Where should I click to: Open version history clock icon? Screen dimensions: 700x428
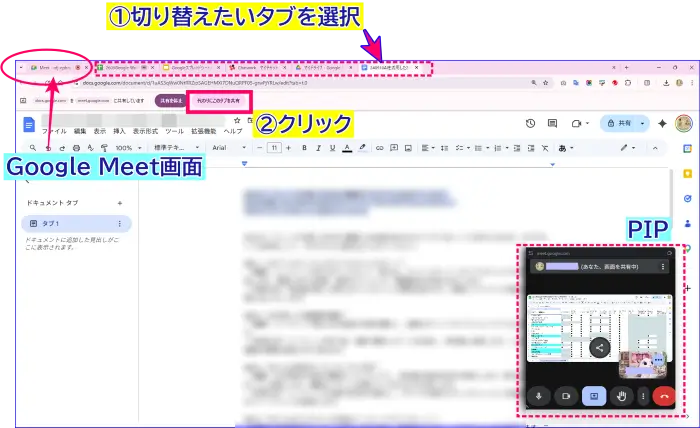(x=530, y=123)
